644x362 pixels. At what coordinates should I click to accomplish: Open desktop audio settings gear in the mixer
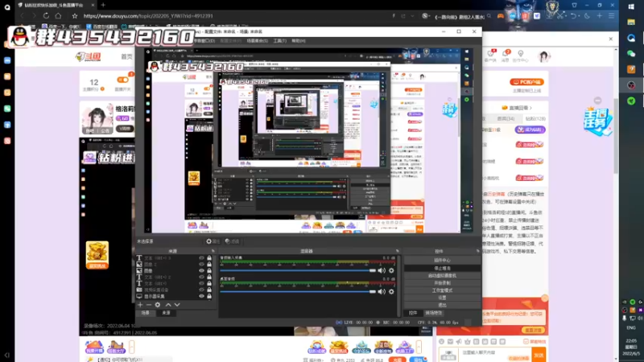point(391,291)
